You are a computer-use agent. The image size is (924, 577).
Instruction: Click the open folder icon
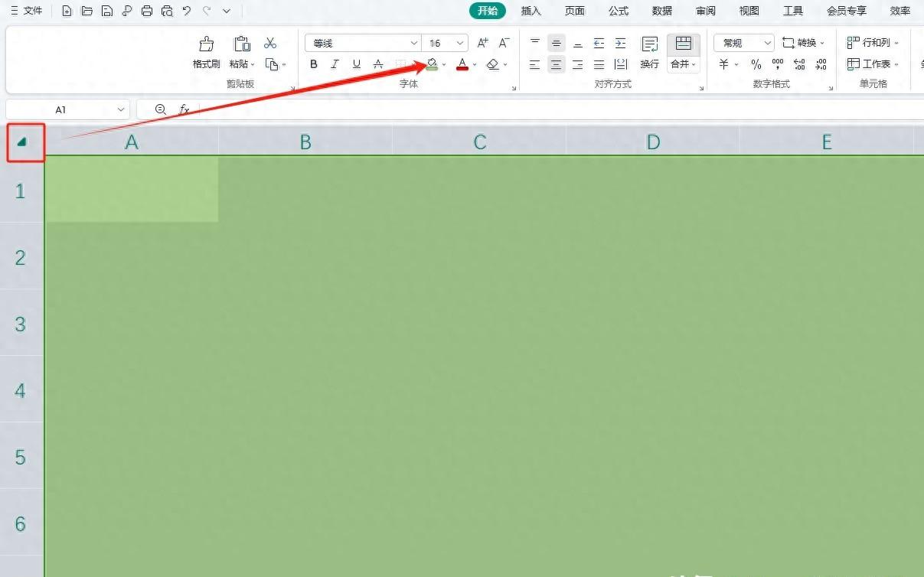87,11
